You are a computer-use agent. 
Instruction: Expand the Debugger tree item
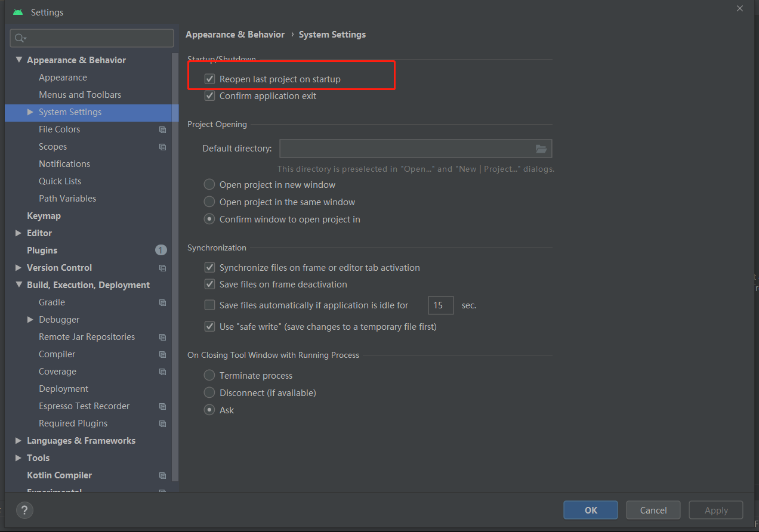tap(30, 319)
